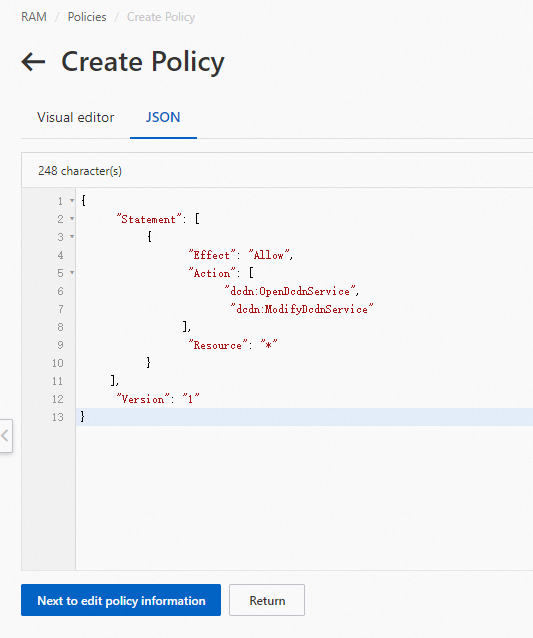Place cursor at closing brace on line 13
This screenshot has width=533, height=638.
[83, 417]
